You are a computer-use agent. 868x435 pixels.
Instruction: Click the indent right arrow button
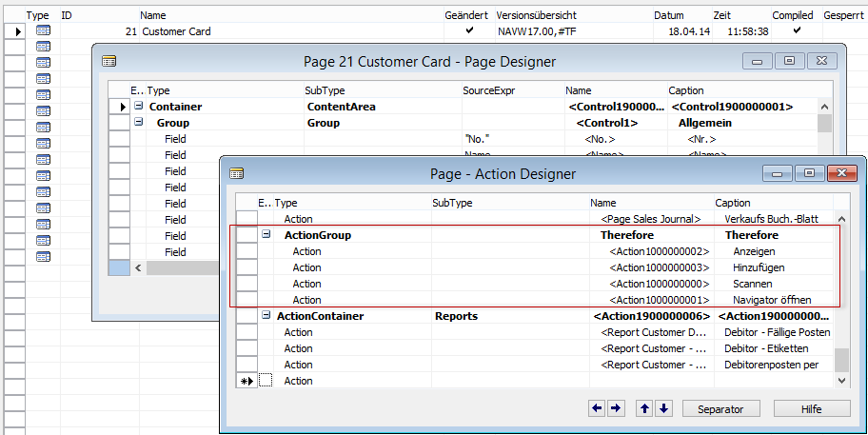pyautogui.click(x=616, y=408)
